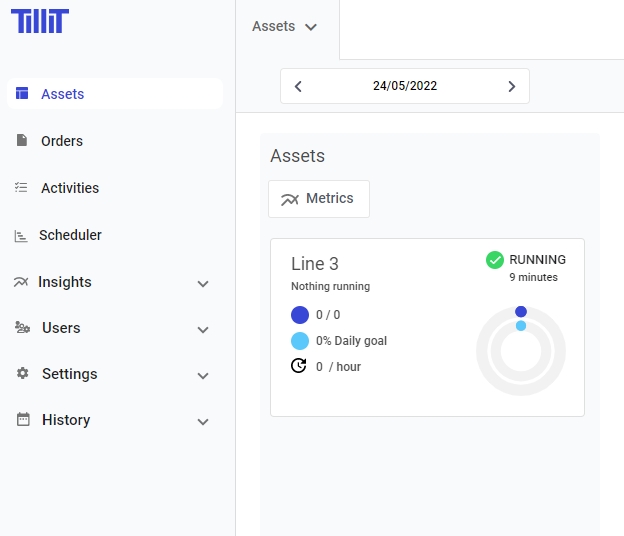Click the Scheduler chart icon

point(21,236)
